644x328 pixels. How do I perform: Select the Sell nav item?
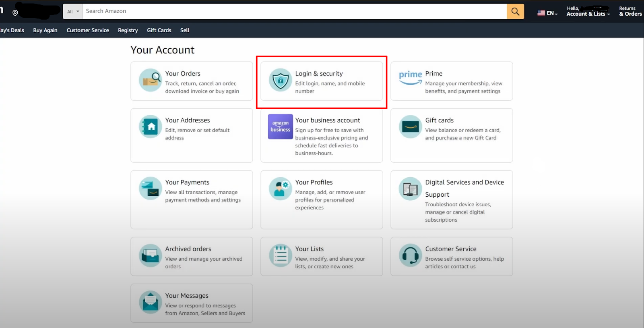pos(185,30)
